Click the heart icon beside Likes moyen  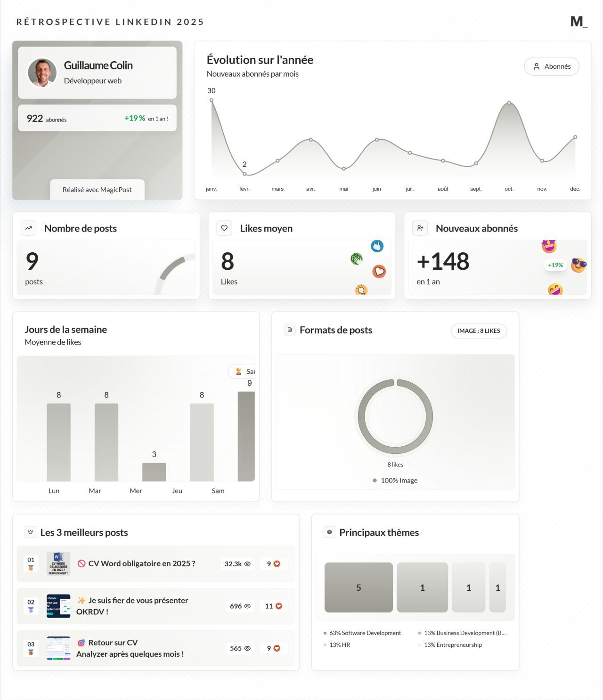click(224, 228)
